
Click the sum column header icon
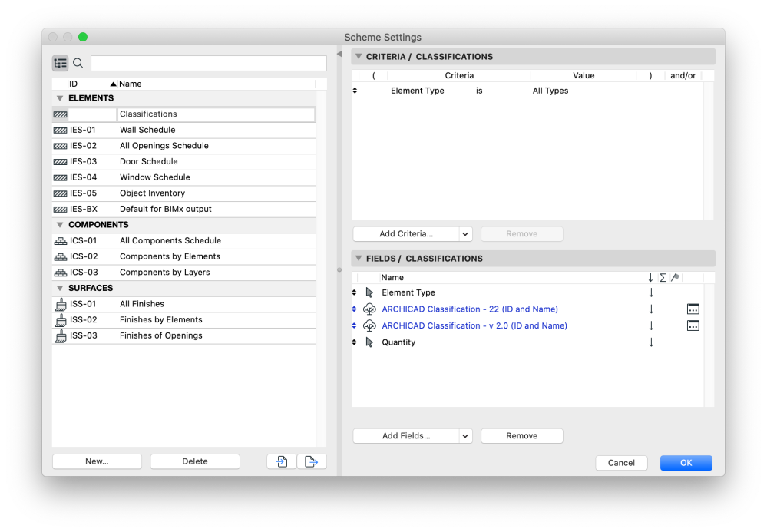[x=663, y=278]
